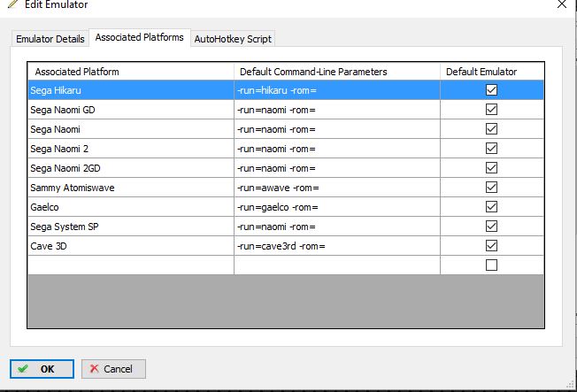Select the Sega Hikaru platform cell
Image resolution: width=577 pixels, height=392 pixels.
[x=131, y=90]
